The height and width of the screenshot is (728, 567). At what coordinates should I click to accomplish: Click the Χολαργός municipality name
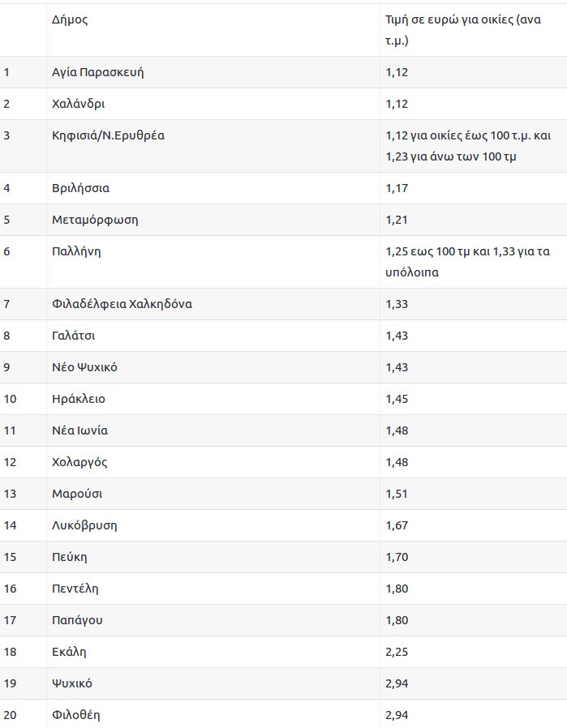pos(79,463)
